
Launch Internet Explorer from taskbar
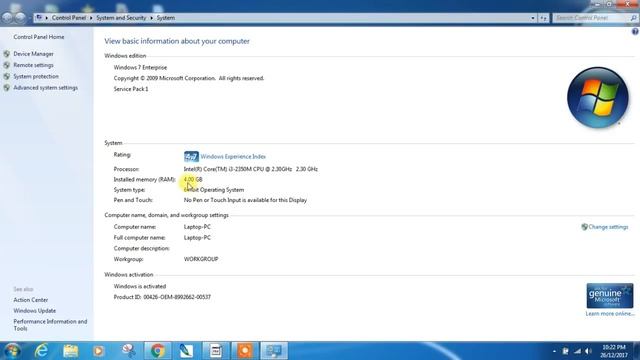[x=41, y=351]
